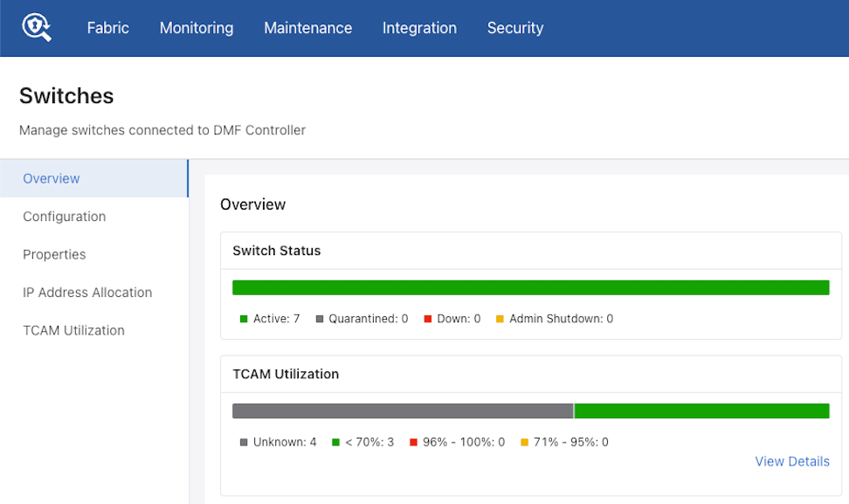
Task: Open the Maintenance menu
Action: 307,28
